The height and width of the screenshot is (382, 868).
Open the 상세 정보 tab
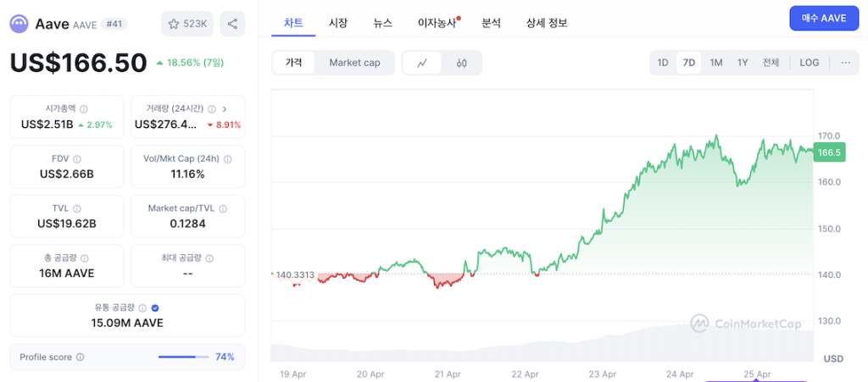[x=547, y=23]
